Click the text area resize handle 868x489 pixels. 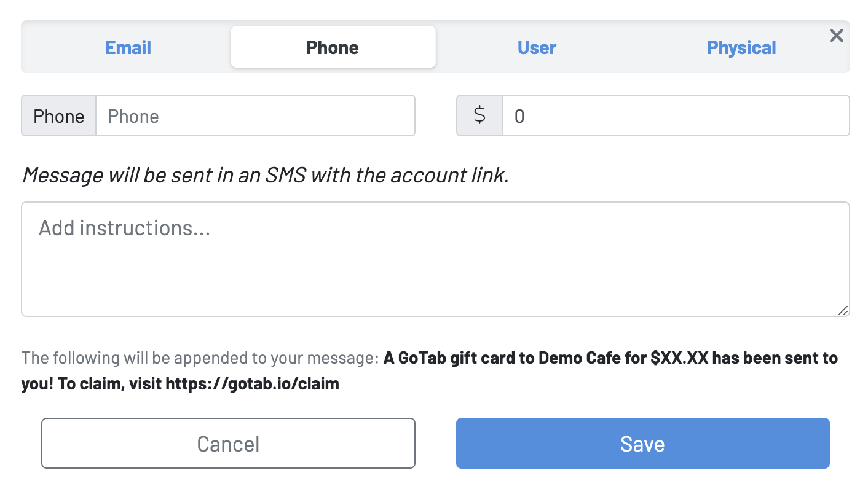[843, 310]
